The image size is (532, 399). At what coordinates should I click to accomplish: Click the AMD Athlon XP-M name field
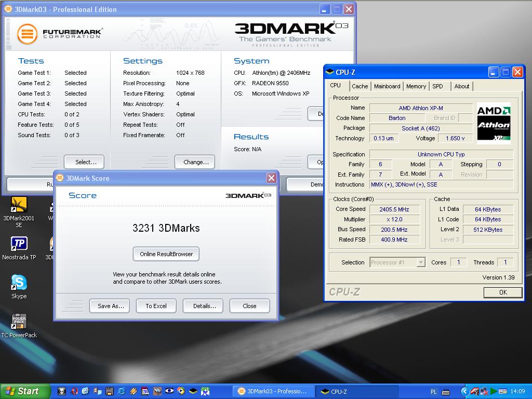click(421, 108)
